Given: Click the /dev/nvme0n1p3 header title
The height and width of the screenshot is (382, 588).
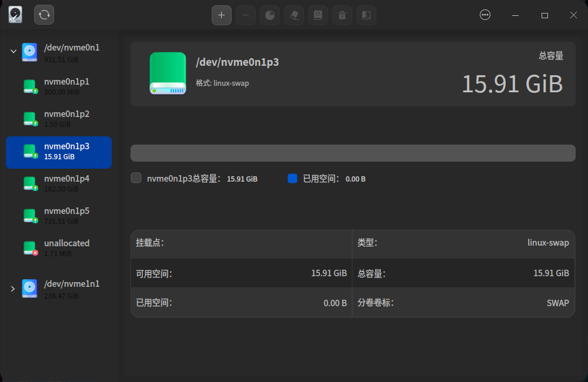Looking at the screenshot, I should (x=238, y=62).
